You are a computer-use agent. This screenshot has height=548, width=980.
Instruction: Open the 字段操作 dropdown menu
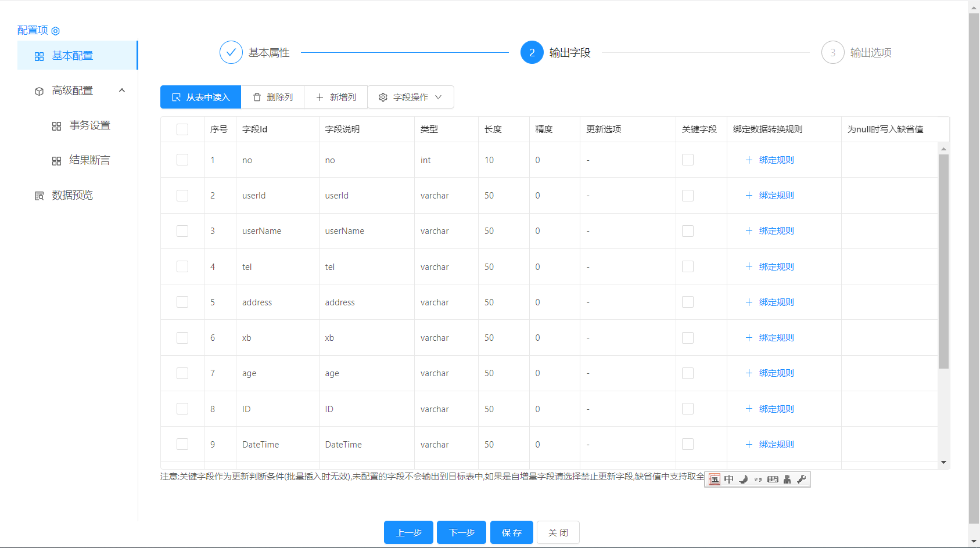411,98
